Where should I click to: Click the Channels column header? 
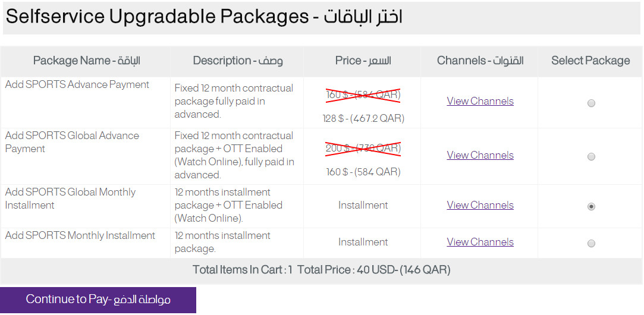click(480, 61)
